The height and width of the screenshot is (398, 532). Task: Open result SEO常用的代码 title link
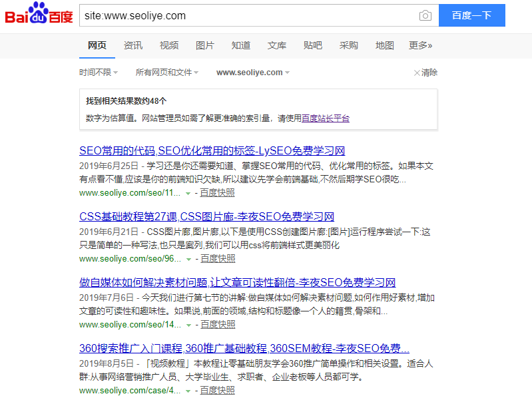coord(212,150)
